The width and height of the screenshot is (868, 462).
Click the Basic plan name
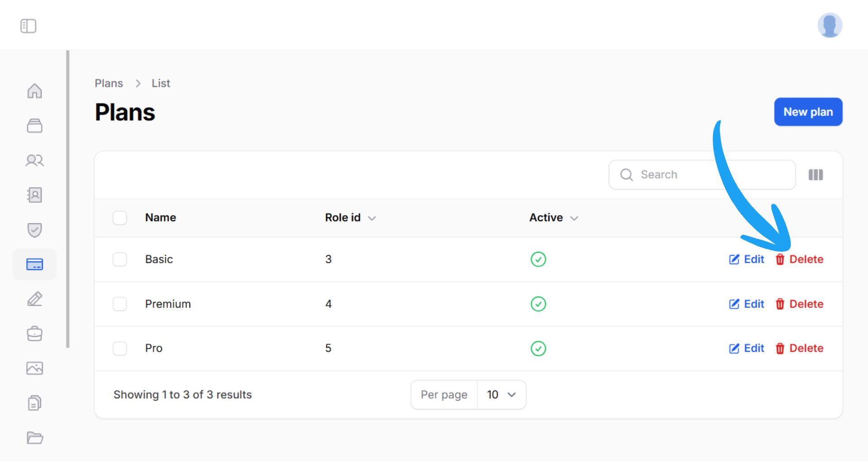pos(159,259)
